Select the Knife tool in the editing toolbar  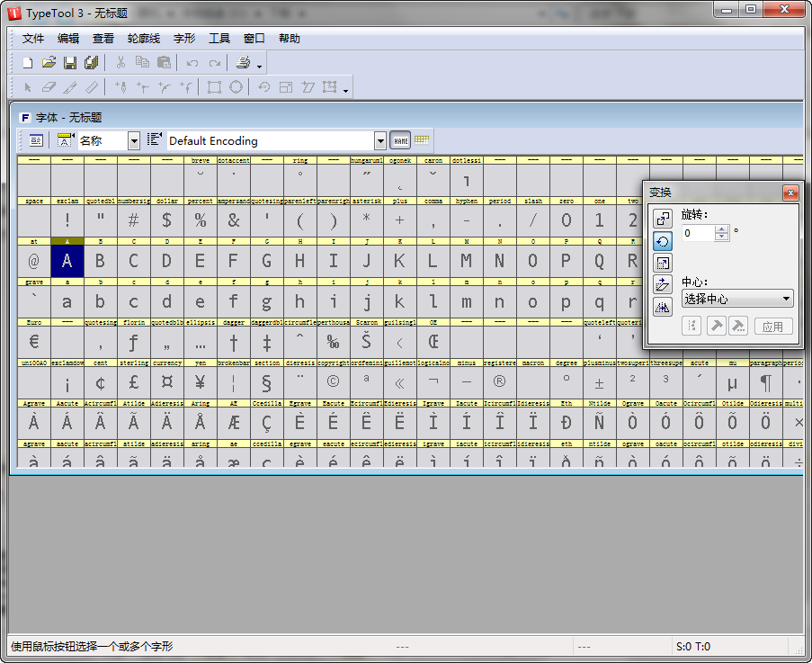point(70,87)
